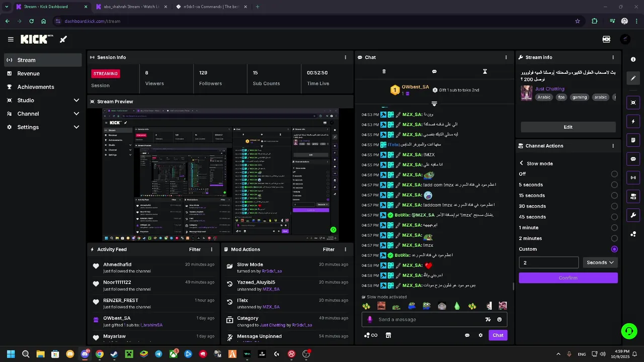
Task: Select the 2 minutes slow mode
Action: (614, 238)
